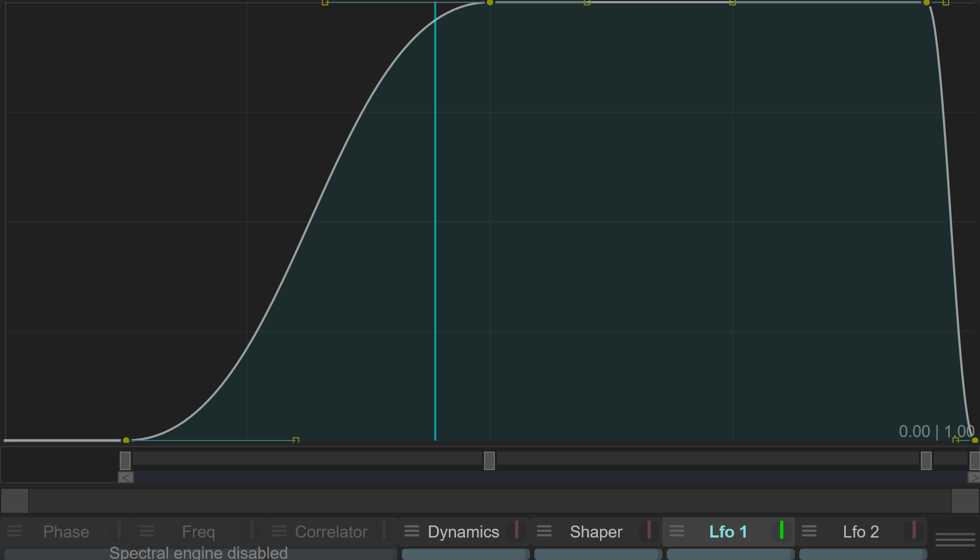This screenshot has height=560, width=980.
Task: Click the second point slider handle below graph
Action: pos(489,461)
